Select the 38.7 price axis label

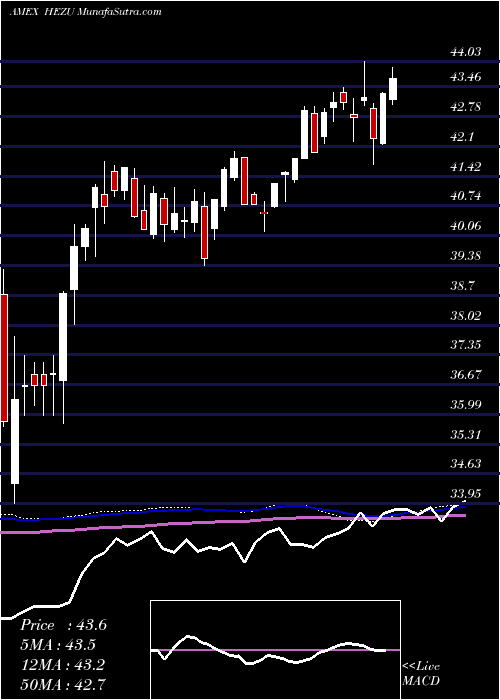pyautogui.click(x=462, y=286)
